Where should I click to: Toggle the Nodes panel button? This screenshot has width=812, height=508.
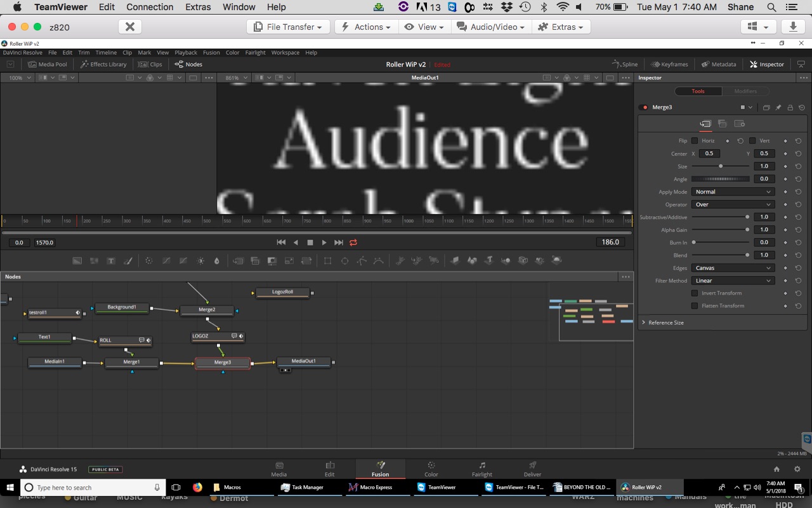point(188,64)
